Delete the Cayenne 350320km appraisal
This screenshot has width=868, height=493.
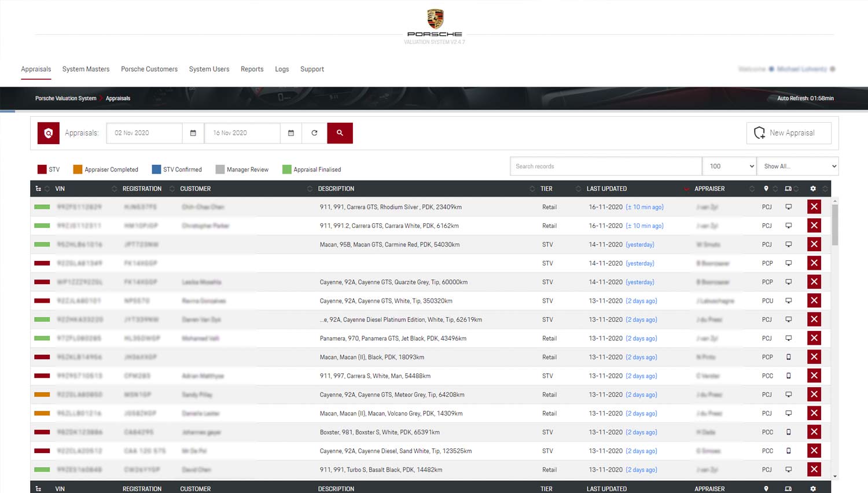pos(814,300)
